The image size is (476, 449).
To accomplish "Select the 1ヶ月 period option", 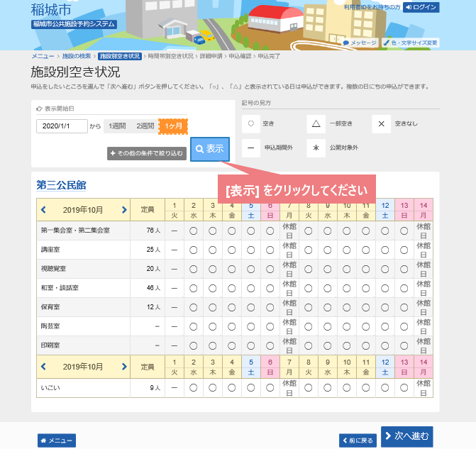I will click(173, 126).
